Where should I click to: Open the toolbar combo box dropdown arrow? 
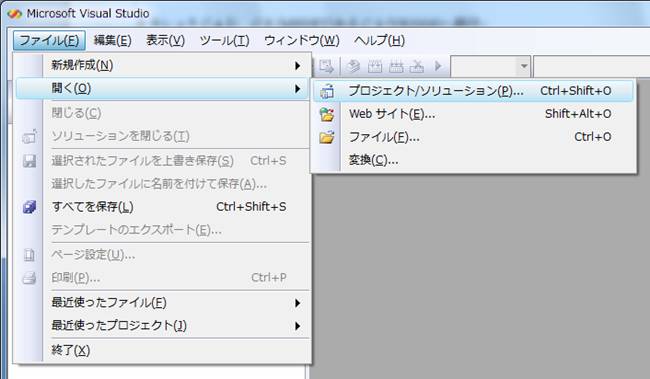524,66
